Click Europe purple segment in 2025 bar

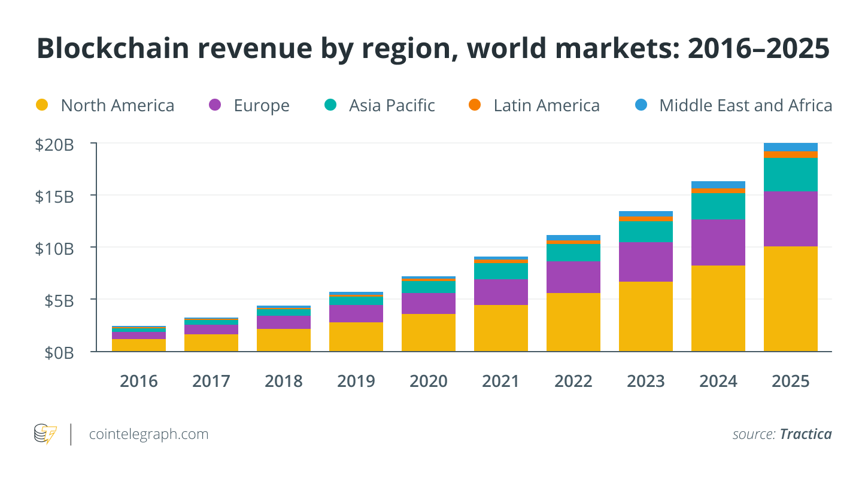point(790,218)
